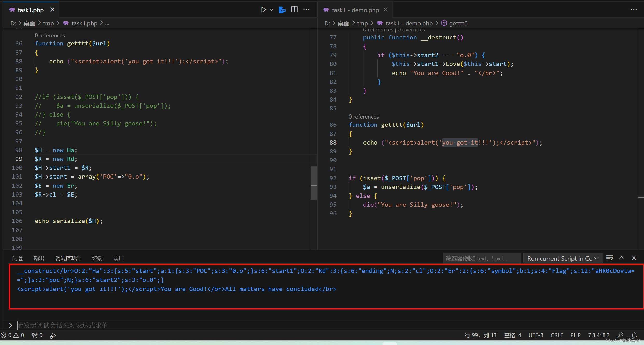Screen dimensions: 644x345
Task: Click line number 99 in left editor gutter
Action: 19,159
